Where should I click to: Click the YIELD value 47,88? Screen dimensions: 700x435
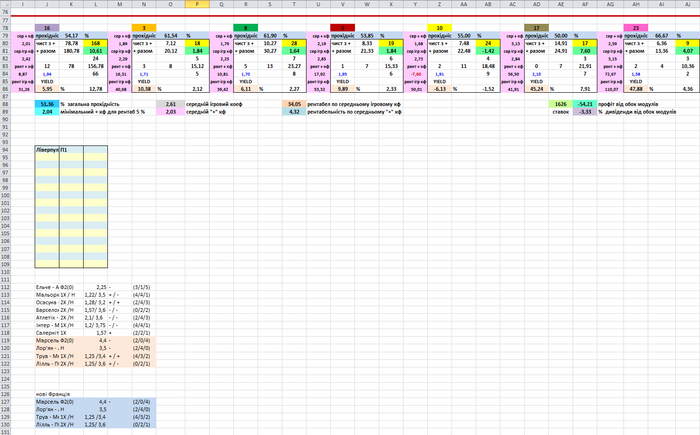click(x=636, y=89)
